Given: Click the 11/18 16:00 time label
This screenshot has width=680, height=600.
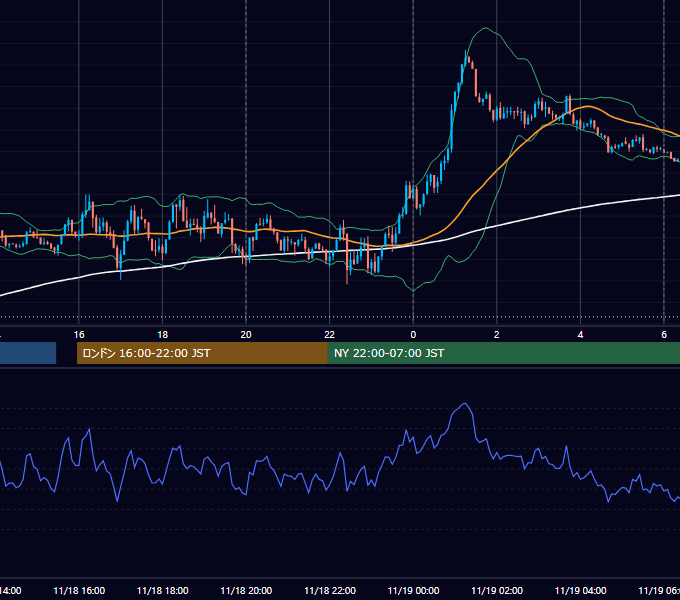Looking at the screenshot, I should [79, 591].
